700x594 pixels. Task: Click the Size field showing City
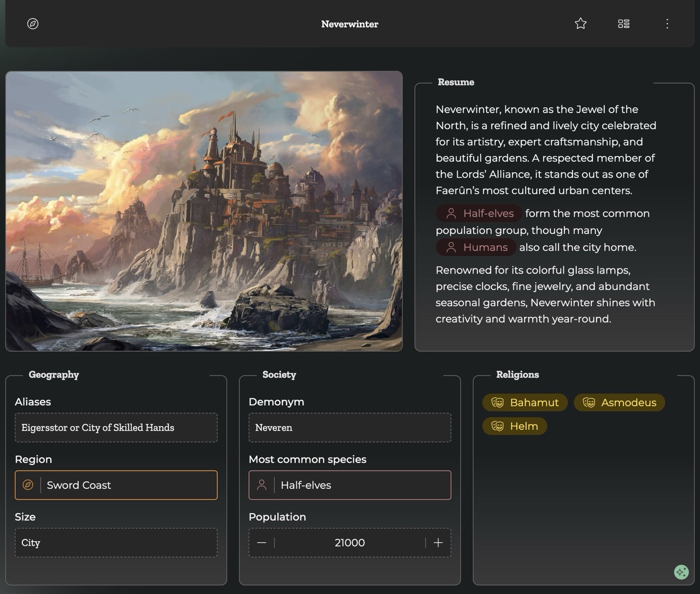pyautogui.click(x=116, y=543)
